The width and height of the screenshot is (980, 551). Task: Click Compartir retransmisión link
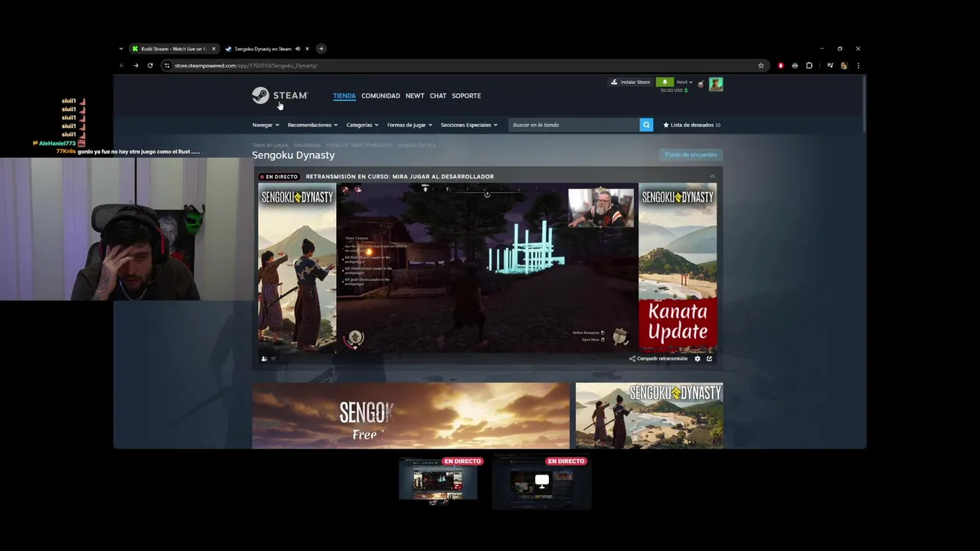pyautogui.click(x=658, y=359)
